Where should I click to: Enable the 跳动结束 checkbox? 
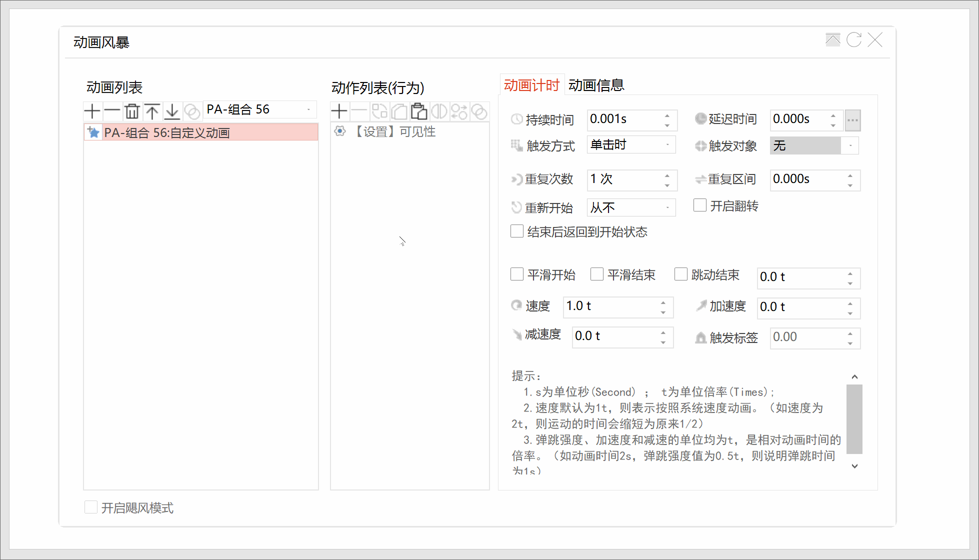[x=681, y=274]
